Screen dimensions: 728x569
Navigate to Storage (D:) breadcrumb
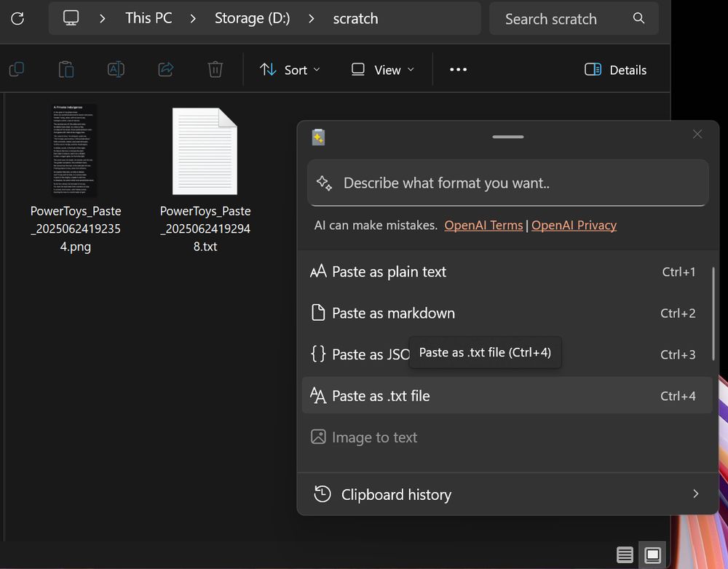pyautogui.click(x=252, y=19)
